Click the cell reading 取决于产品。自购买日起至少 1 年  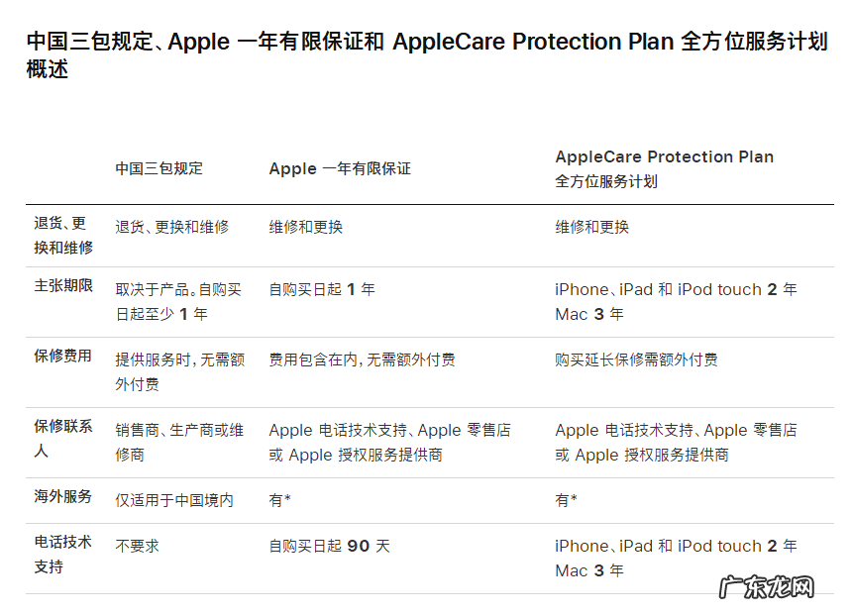178,301
